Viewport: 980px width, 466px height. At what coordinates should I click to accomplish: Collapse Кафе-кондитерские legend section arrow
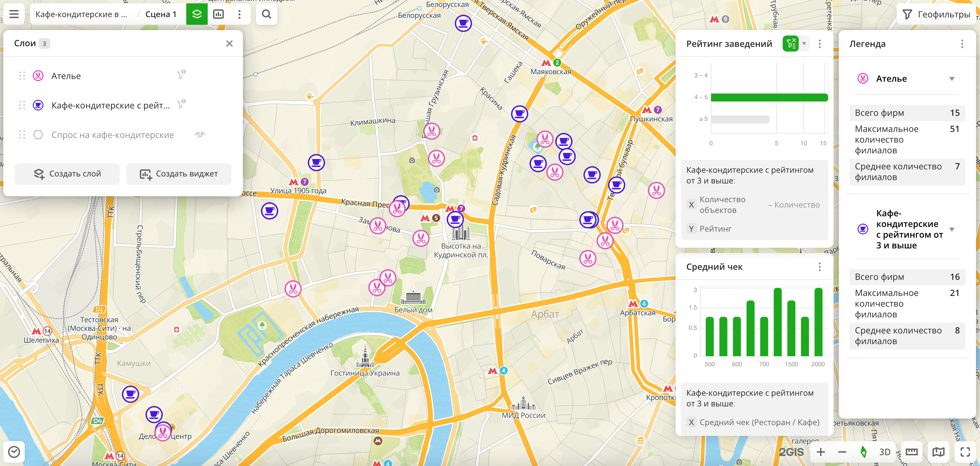[x=952, y=229]
